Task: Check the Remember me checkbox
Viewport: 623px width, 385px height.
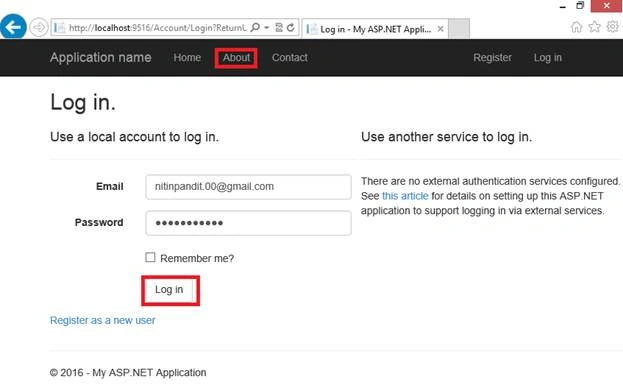Action: point(150,257)
